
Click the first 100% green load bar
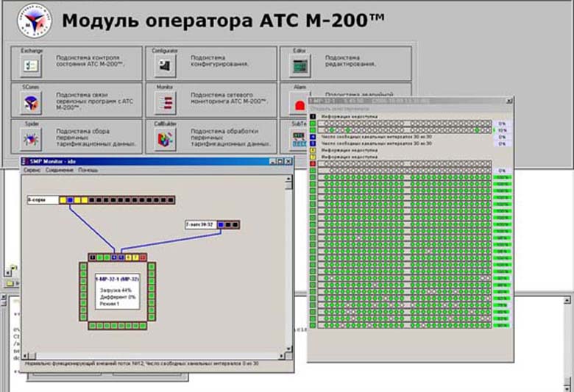pyautogui.click(x=502, y=177)
